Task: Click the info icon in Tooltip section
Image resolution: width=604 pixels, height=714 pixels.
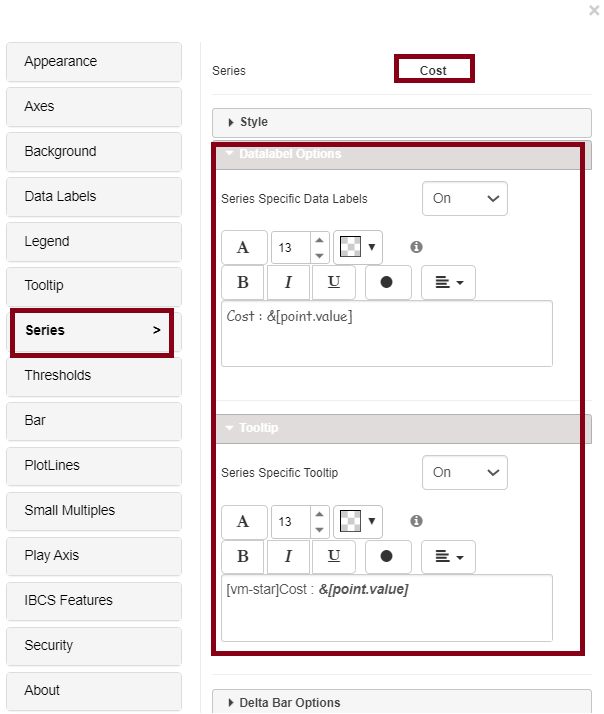Action: click(x=416, y=521)
